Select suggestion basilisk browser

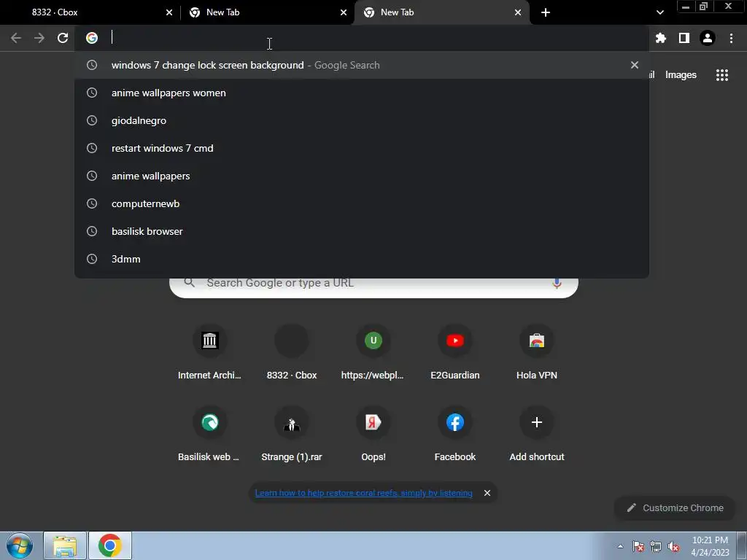(362, 231)
